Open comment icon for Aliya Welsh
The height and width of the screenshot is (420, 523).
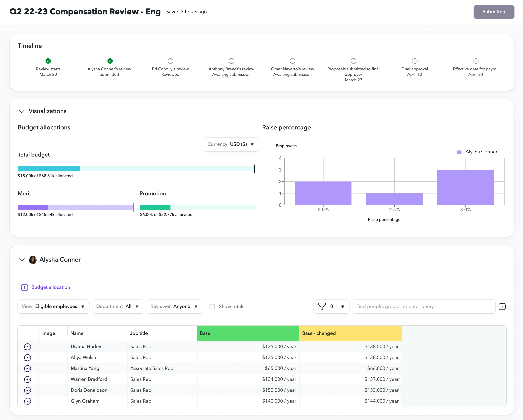coord(28,358)
